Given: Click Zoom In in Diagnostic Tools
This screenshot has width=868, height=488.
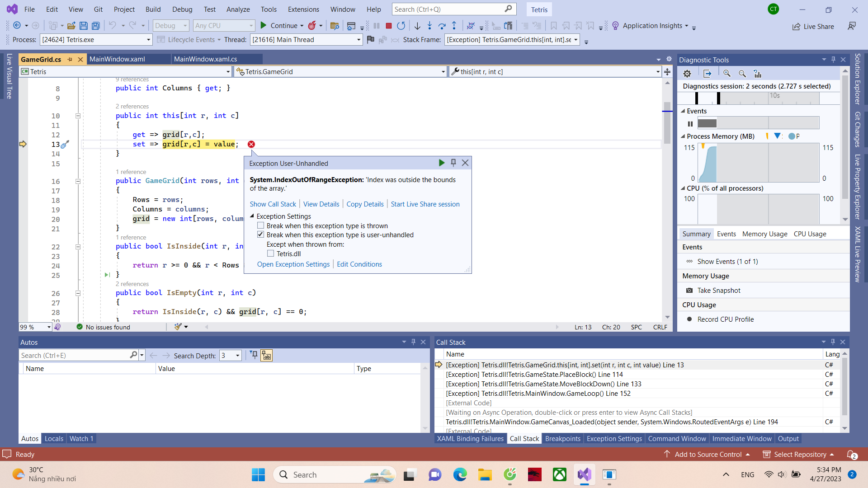Looking at the screenshot, I should pyautogui.click(x=726, y=74).
